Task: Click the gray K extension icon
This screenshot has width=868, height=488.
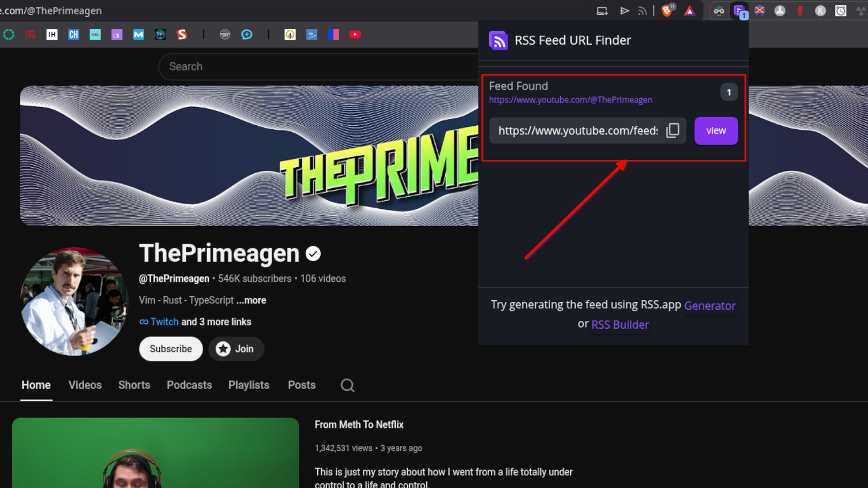Action: coord(820,11)
